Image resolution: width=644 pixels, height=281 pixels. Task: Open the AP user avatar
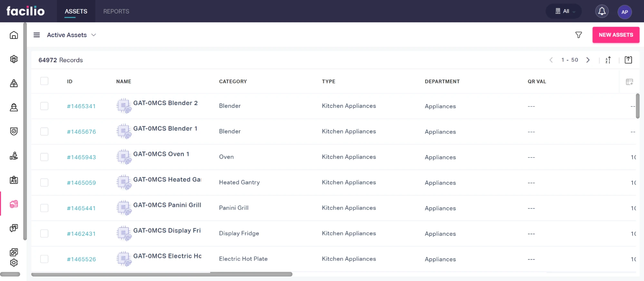[x=624, y=12]
